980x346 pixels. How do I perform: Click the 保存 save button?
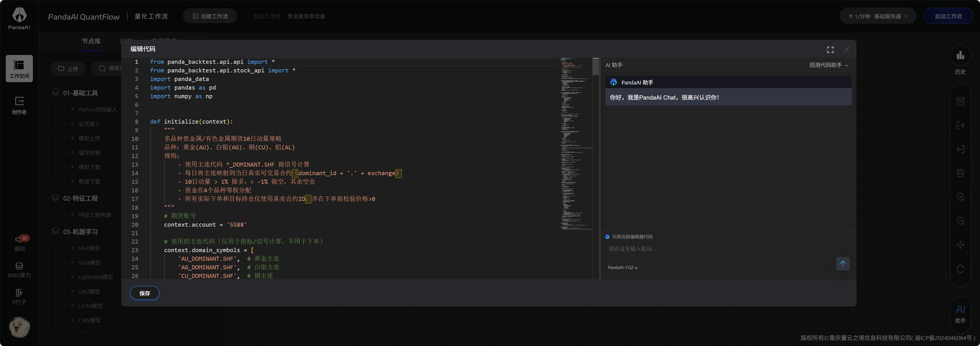pyautogui.click(x=145, y=293)
